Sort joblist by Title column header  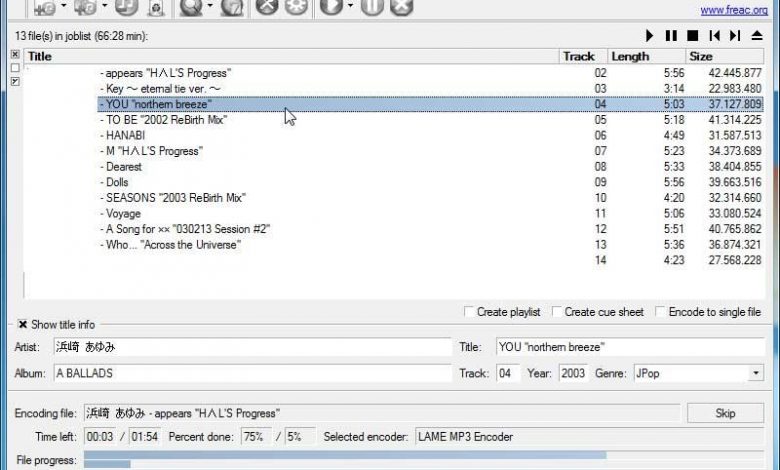pos(291,56)
